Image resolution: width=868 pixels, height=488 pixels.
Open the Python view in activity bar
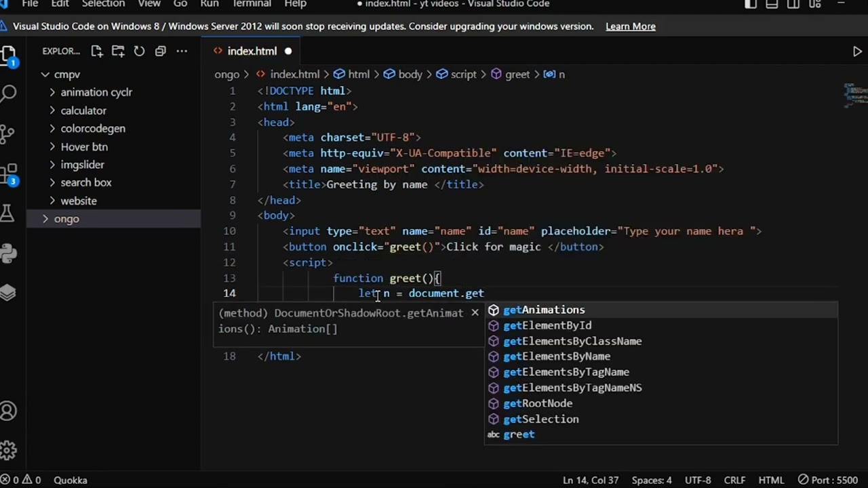pyautogui.click(x=8, y=253)
